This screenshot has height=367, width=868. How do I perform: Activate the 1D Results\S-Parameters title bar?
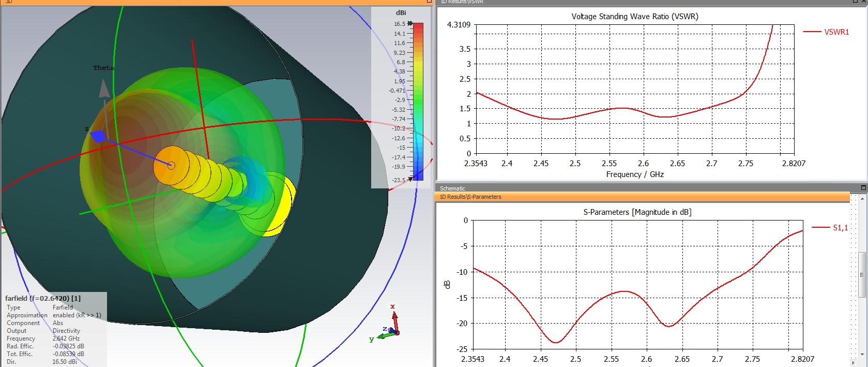[x=643, y=197]
